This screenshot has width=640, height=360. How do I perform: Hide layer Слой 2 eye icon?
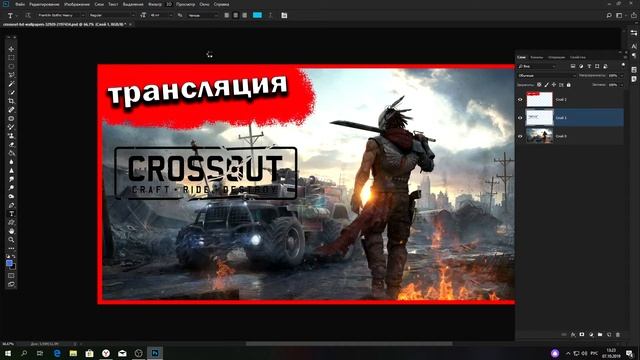pos(520,100)
